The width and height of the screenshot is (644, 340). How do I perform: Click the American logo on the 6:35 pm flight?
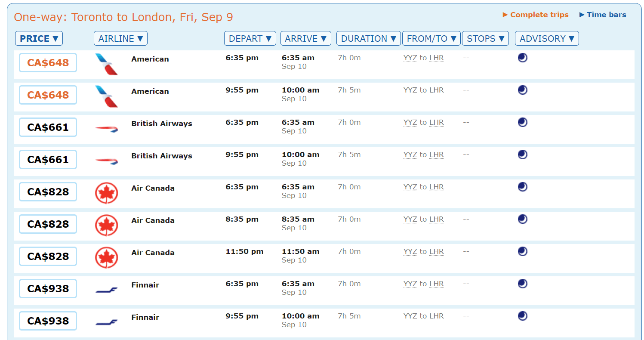[106, 64]
